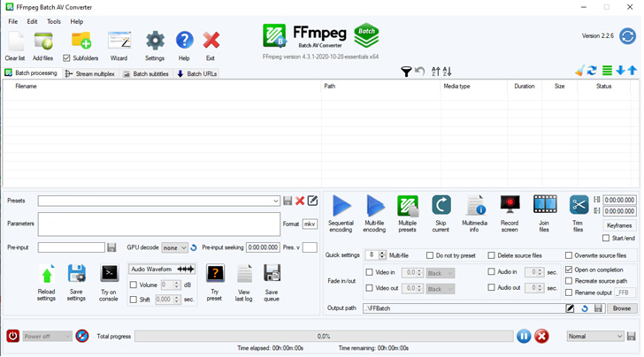Image resolution: width=644 pixels, height=357 pixels.
Task: Open Help question mark icon
Action: coord(184,41)
